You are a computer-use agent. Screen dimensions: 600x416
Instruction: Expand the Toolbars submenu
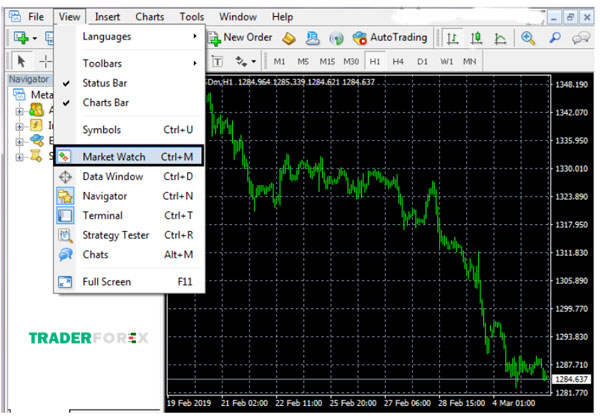click(129, 63)
